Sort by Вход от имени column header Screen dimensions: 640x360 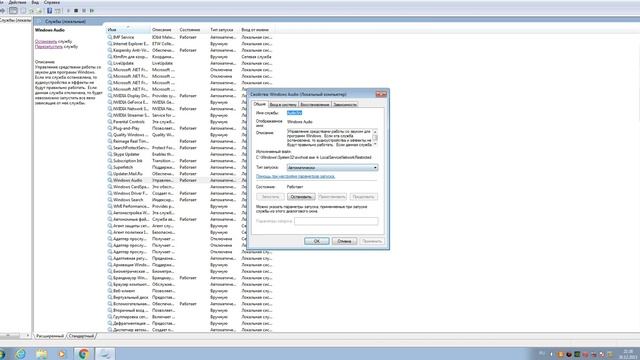coord(256,30)
